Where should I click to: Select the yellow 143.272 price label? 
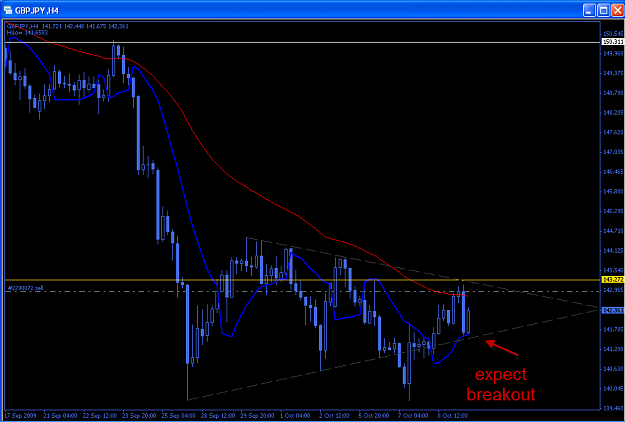613,280
